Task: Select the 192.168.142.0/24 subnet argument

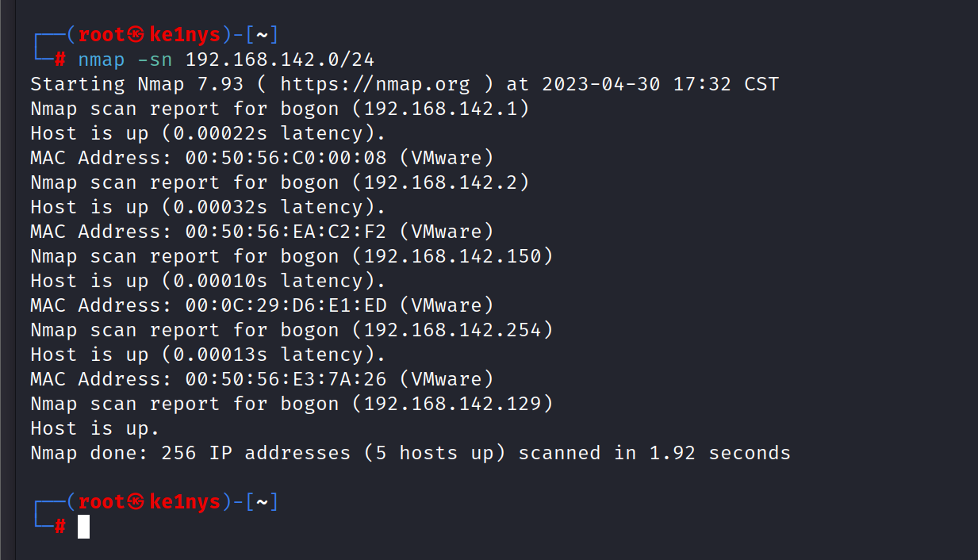Action: click(x=279, y=59)
